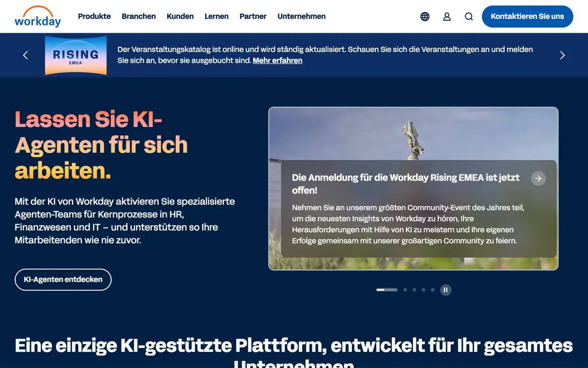Open the search magnifier icon
The image size is (588, 368).
pos(469,17)
